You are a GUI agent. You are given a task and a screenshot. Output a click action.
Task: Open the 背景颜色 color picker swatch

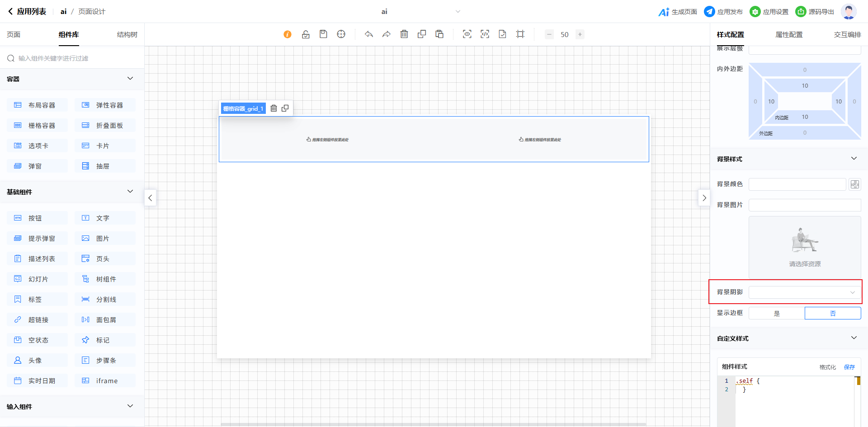[x=854, y=184]
